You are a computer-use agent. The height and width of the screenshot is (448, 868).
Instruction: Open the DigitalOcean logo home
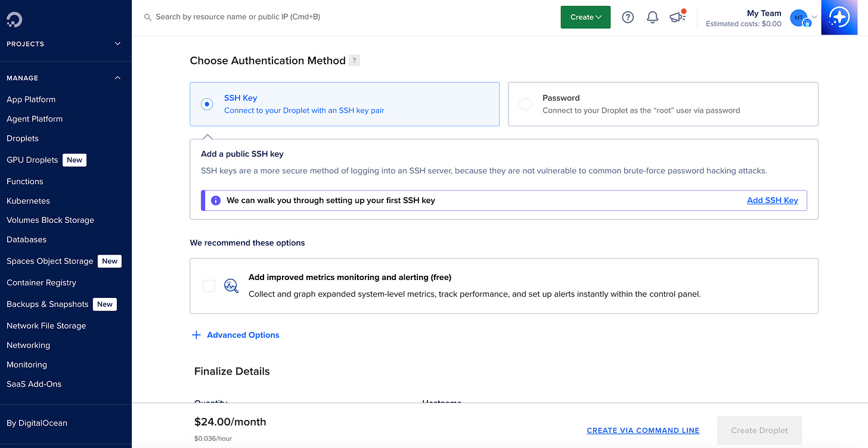pyautogui.click(x=14, y=20)
